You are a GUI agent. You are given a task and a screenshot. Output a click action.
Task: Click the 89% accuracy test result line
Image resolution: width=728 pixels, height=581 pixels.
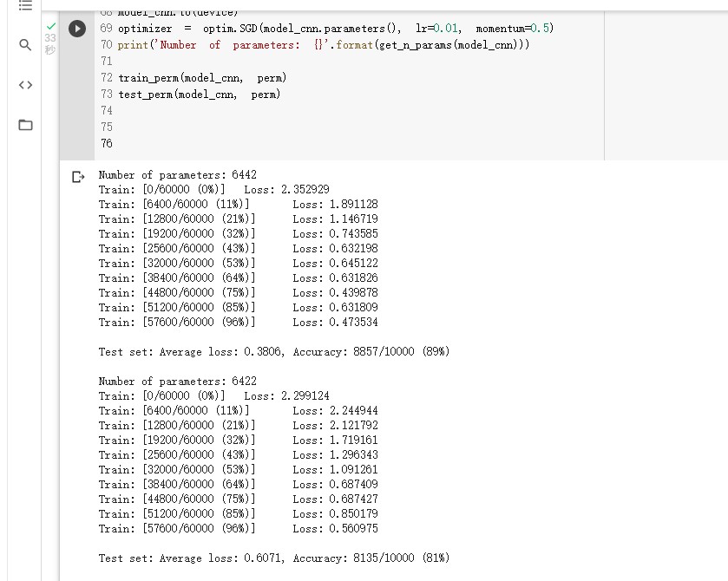pos(273,352)
